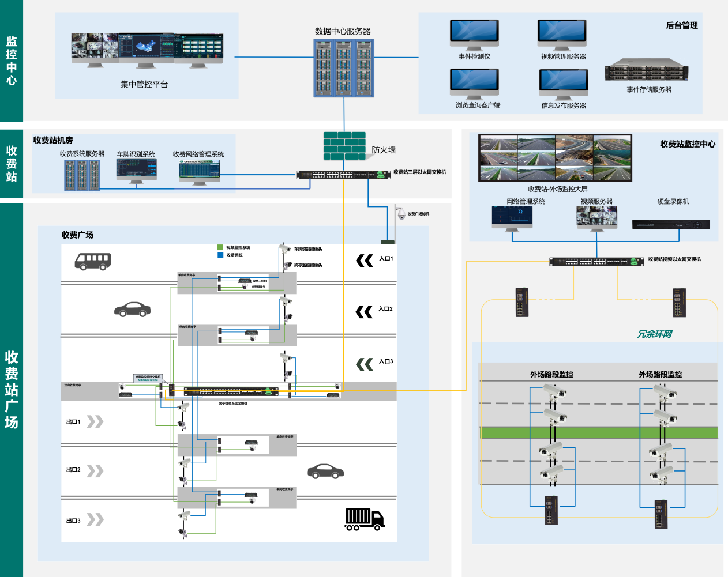Image resolution: width=728 pixels, height=577 pixels.
Task: Click the cargo truck icon
Action: [365, 519]
